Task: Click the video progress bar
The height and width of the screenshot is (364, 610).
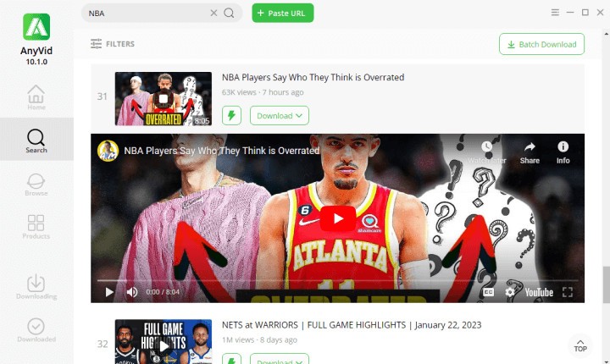Action: (337, 280)
